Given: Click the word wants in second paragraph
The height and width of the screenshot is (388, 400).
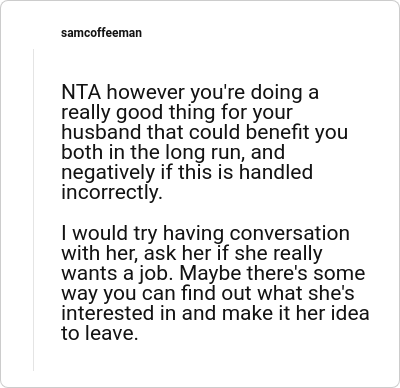Looking at the screenshot, I should coord(90,274).
